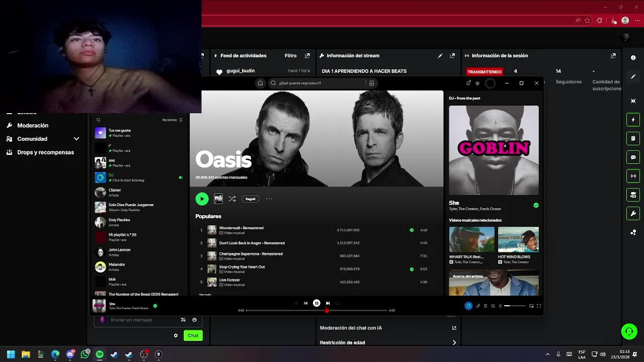This screenshot has height=362, width=644.
Task: Open Drops y recompensas in the Twitch sidebar
Action: 45,152
